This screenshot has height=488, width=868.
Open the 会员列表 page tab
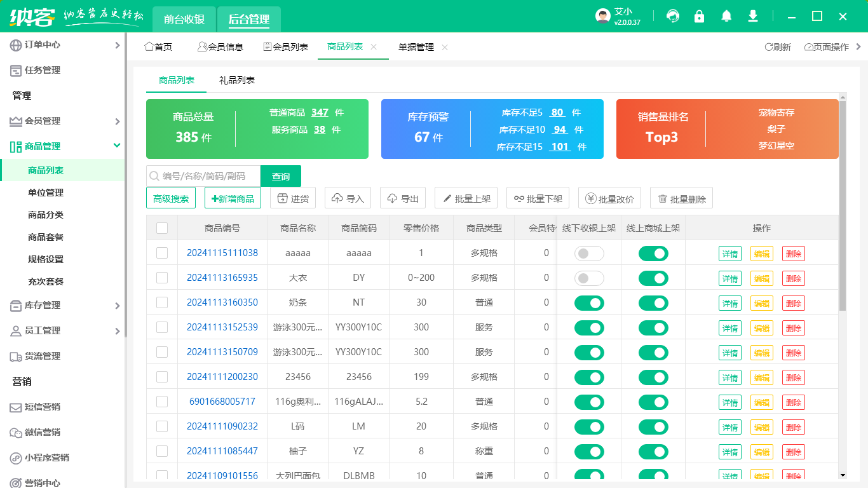click(x=285, y=47)
